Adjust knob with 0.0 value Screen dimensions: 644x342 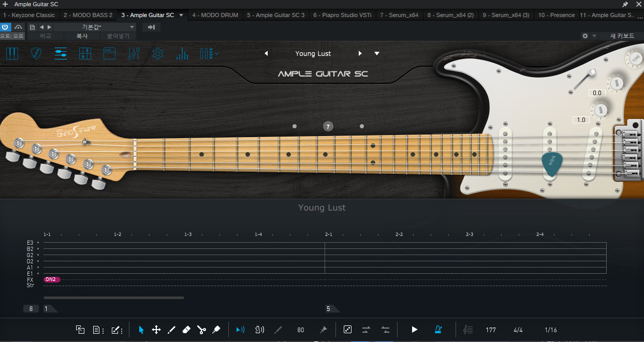click(616, 83)
